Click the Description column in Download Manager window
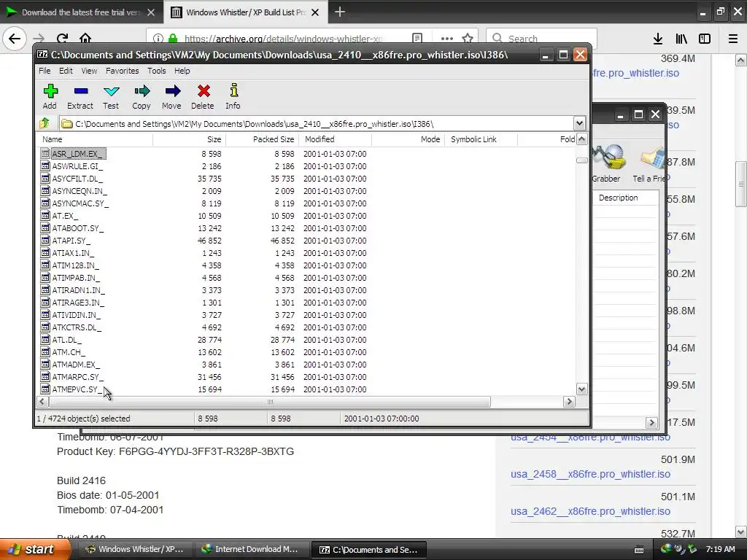The width and height of the screenshot is (747, 560). point(626,198)
